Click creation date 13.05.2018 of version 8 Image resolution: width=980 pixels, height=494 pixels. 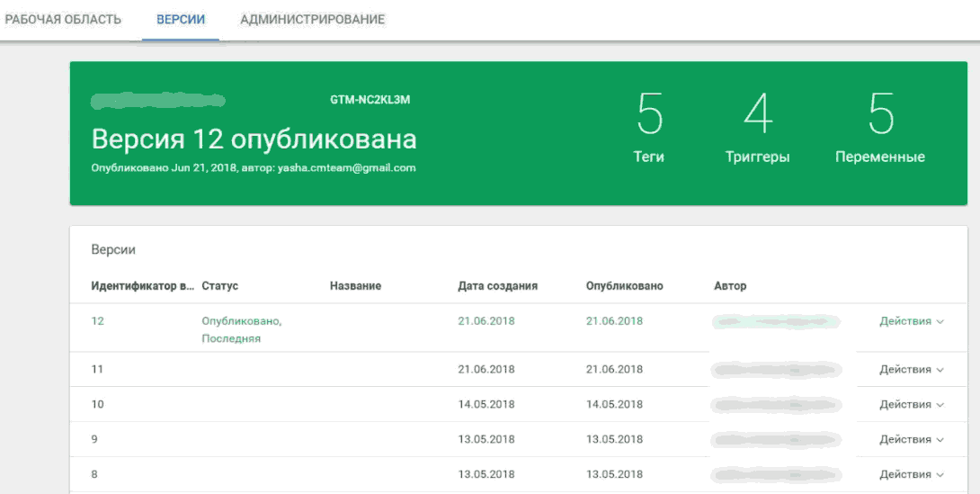486,474
